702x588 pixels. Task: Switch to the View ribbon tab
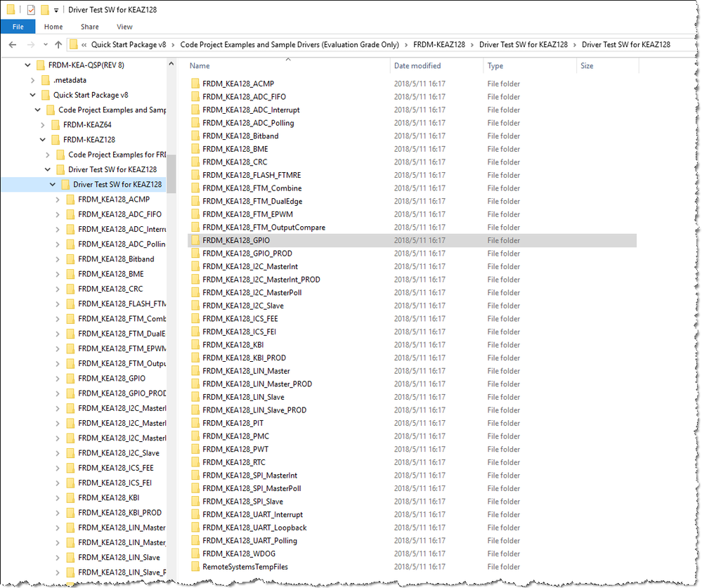coord(124,27)
